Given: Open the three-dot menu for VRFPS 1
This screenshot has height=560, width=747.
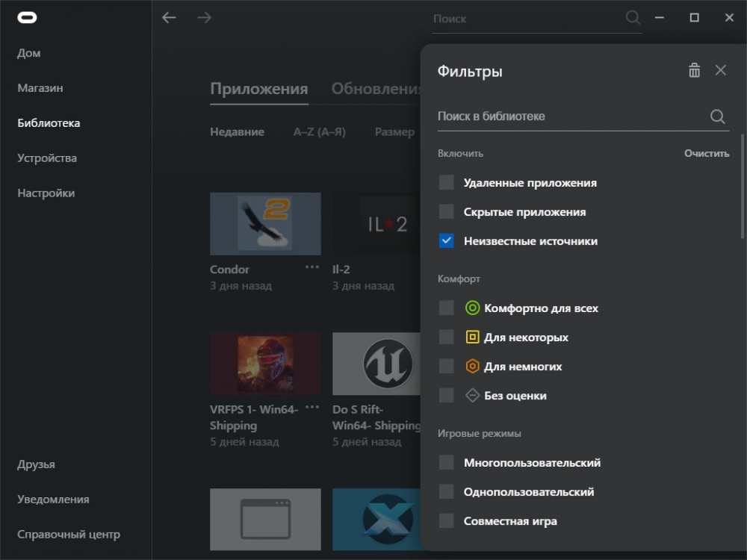Looking at the screenshot, I should coord(312,407).
